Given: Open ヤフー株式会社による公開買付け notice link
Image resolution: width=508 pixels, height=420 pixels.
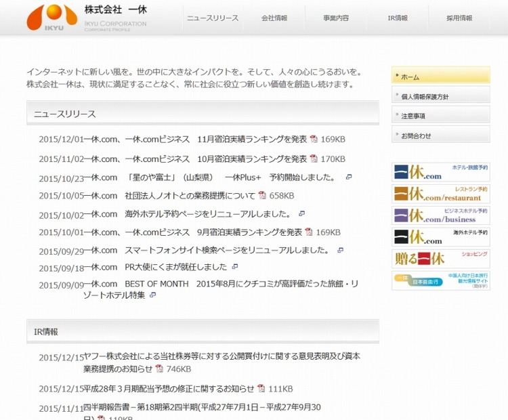Looking at the screenshot, I should [222, 362].
